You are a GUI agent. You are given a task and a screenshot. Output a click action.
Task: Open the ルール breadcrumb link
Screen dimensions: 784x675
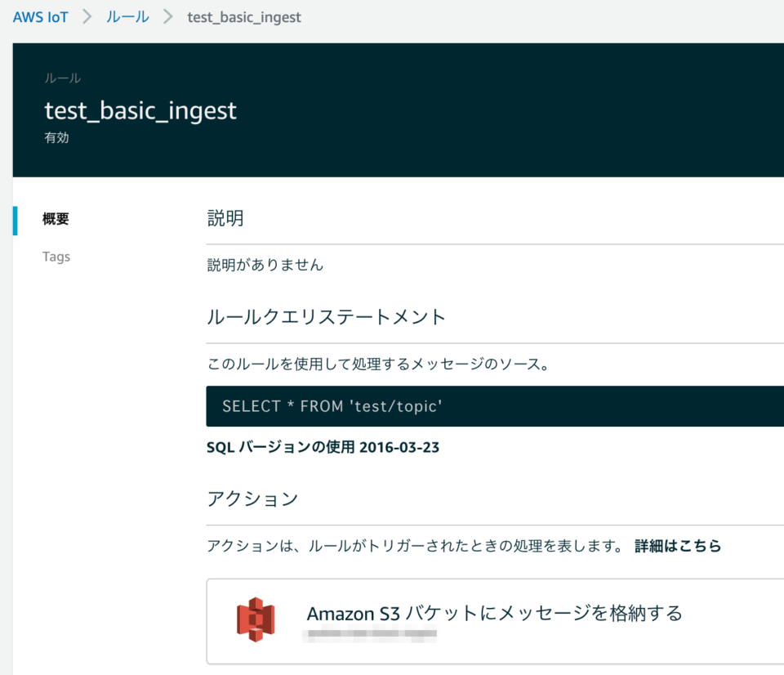127,16
